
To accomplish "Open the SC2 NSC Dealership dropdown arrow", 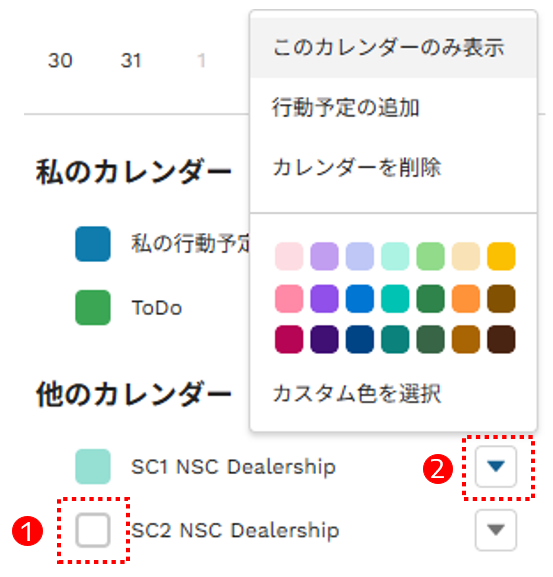I will click(496, 530).
